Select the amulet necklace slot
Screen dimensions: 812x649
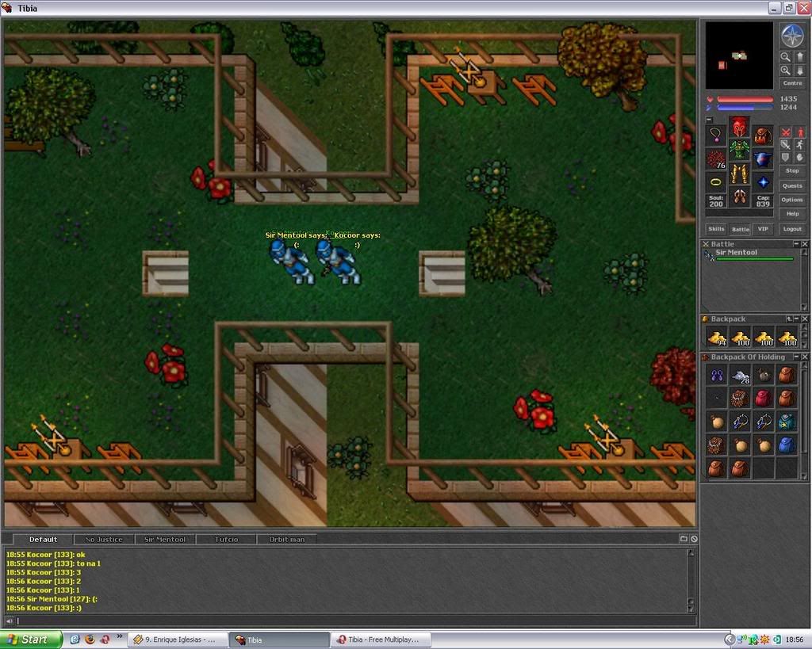coord(716,135)
